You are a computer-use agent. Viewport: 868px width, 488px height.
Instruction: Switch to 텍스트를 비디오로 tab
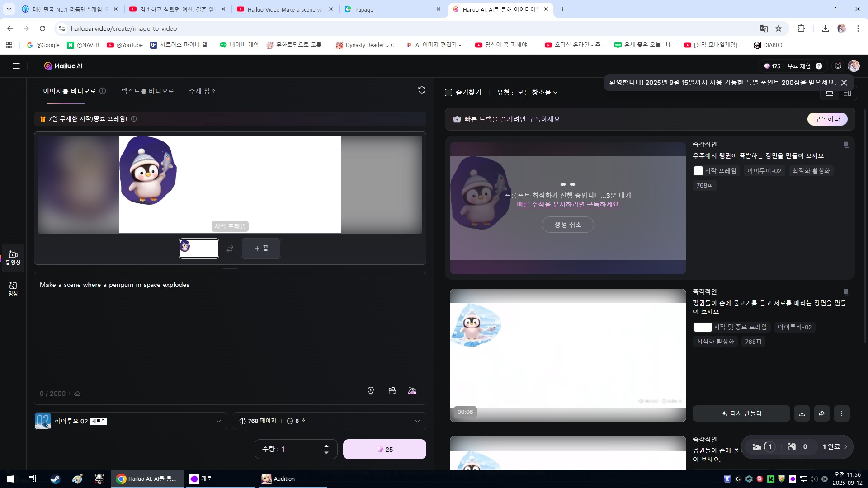point(147,91)
